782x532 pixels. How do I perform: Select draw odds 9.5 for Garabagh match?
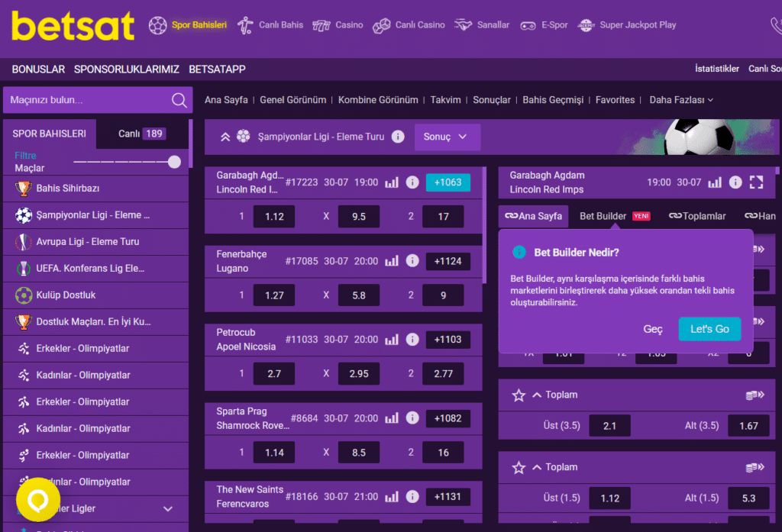[359, 217]
